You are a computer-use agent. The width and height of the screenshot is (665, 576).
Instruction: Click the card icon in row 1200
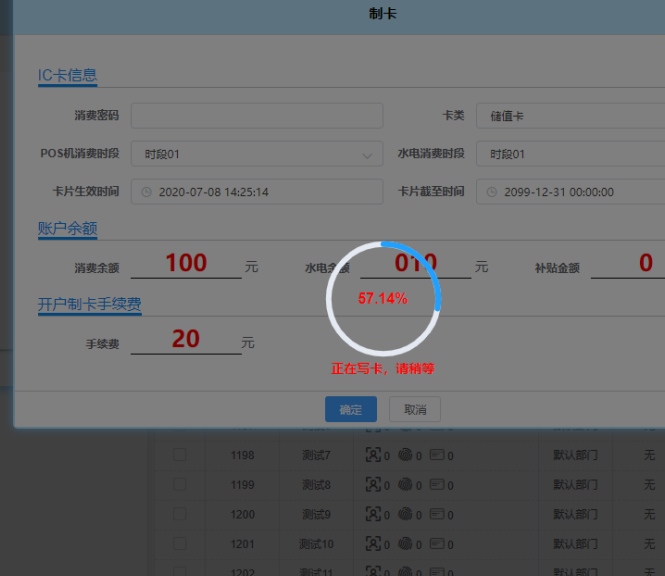[x=437, y=514]
